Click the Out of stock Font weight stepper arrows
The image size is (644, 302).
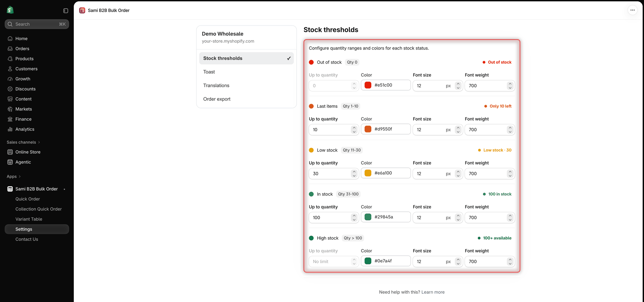click(x=510, y=86)
